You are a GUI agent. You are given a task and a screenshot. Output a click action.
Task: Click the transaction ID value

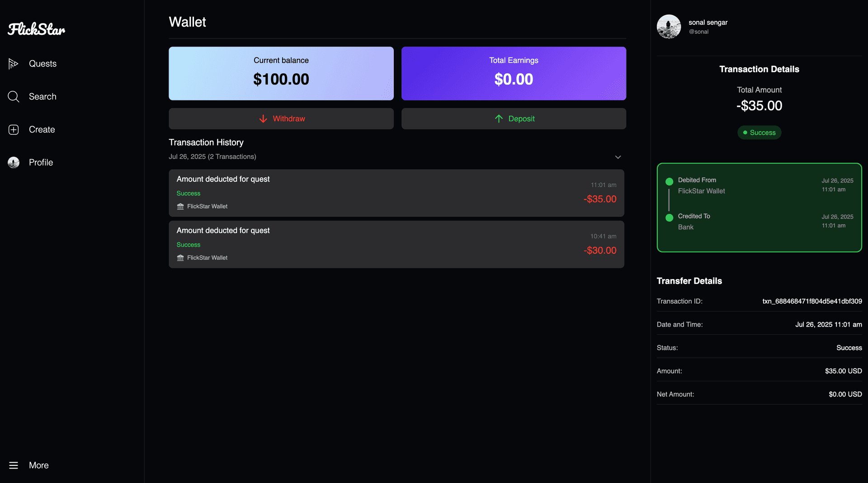[x=812, y=301]
